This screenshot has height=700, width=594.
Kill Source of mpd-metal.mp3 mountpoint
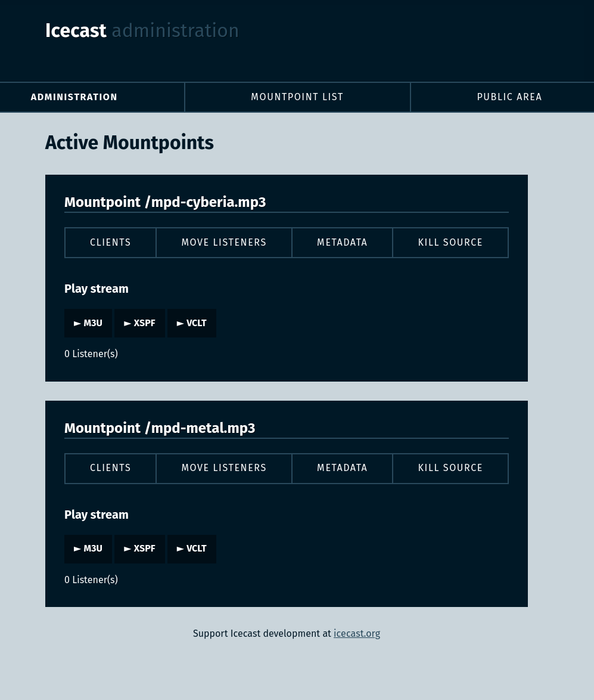[x=450, y=468]
